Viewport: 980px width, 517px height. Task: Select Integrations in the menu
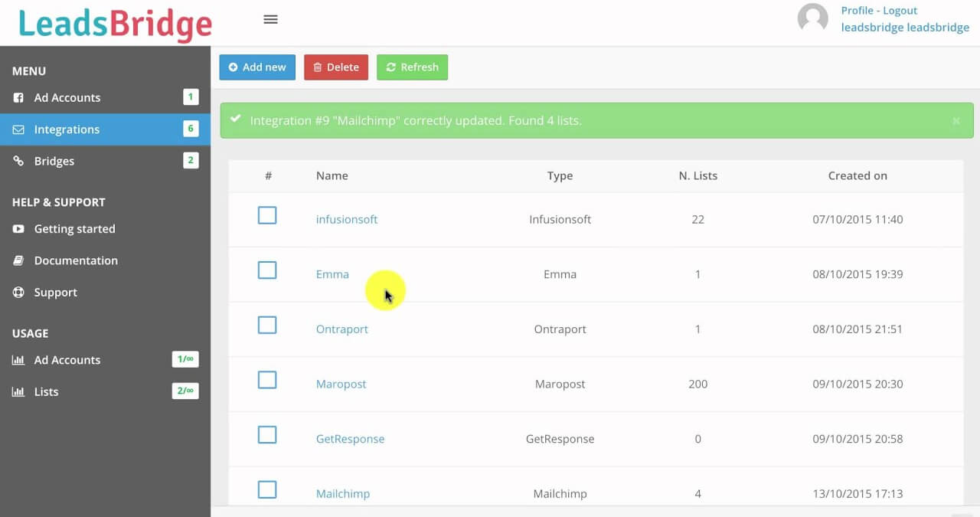click(67, 129)
